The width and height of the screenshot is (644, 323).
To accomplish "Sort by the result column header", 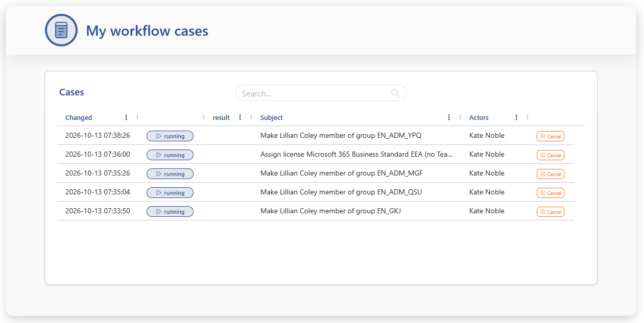I will [x=221, y=117].
